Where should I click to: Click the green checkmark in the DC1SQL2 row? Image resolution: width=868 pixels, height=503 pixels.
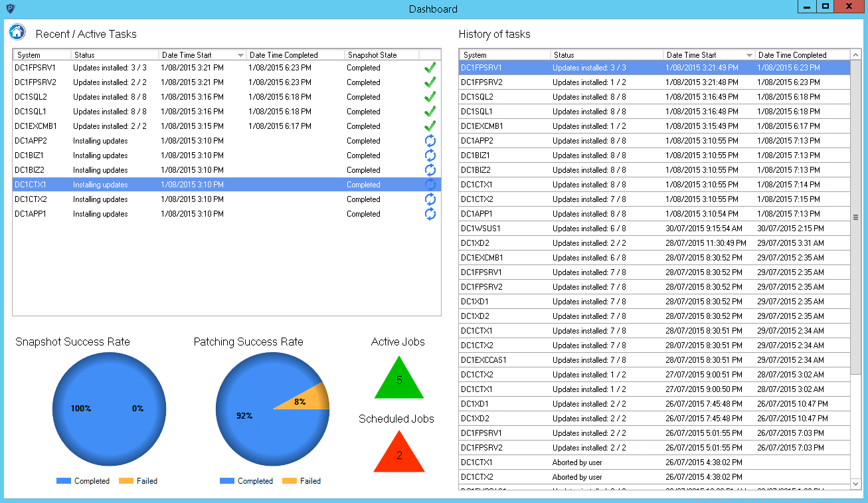tap(430, 96)
